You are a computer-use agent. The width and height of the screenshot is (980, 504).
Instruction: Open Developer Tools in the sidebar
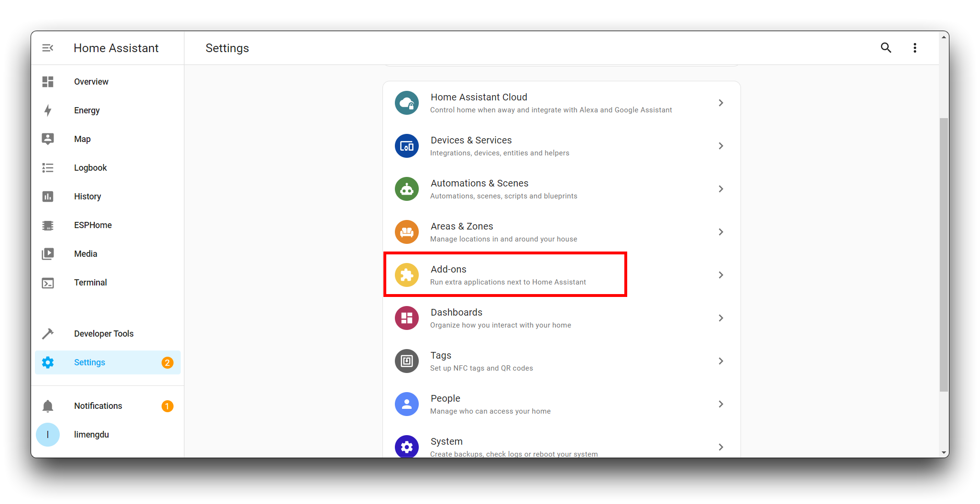click(x=108, y=334)
